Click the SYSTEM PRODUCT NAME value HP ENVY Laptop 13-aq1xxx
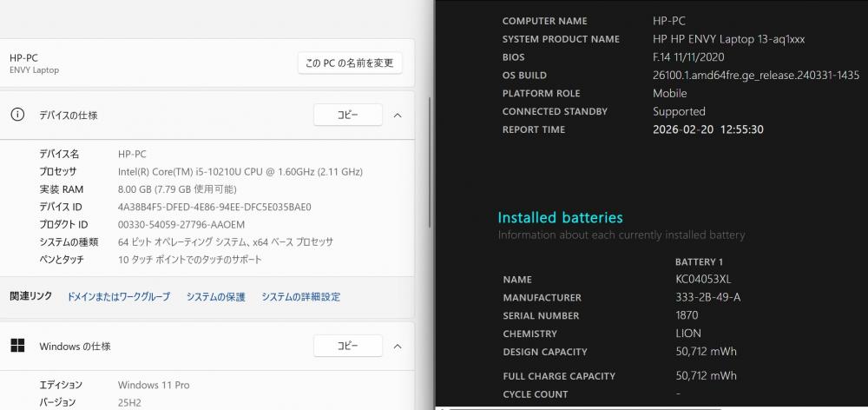The image size is (868, 410). click(x=728, y=39)
